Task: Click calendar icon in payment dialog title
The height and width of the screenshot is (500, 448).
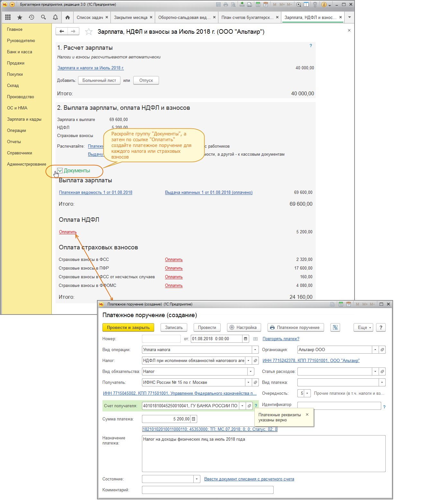Action: pyautogui.click(x=348, y=304)
